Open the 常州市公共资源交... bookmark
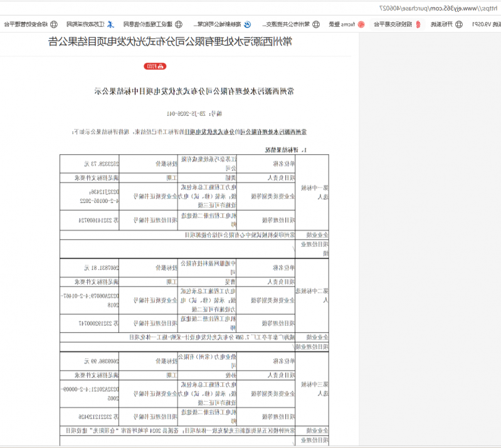 [x=291, y=24]
